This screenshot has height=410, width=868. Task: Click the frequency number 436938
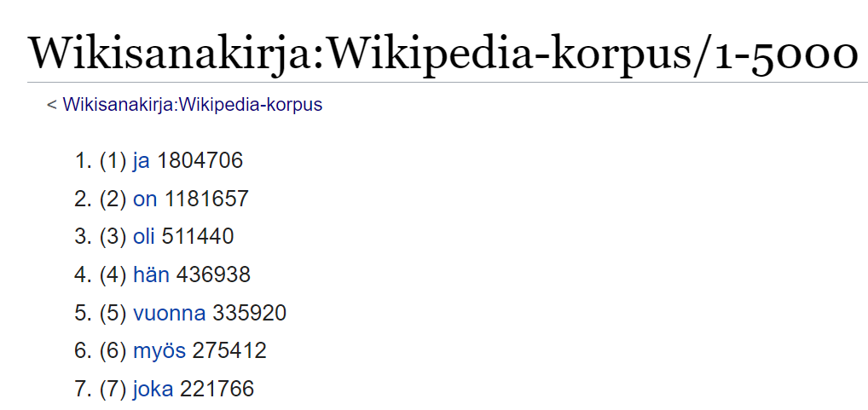click(x=213, y=274)
